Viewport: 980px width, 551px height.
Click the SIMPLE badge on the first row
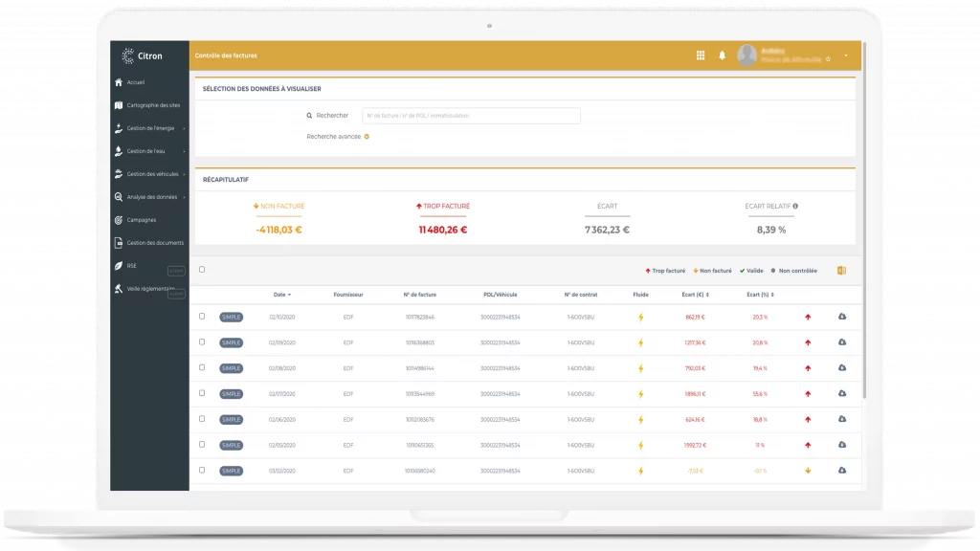pyautogui.click(x=231, y=317)
